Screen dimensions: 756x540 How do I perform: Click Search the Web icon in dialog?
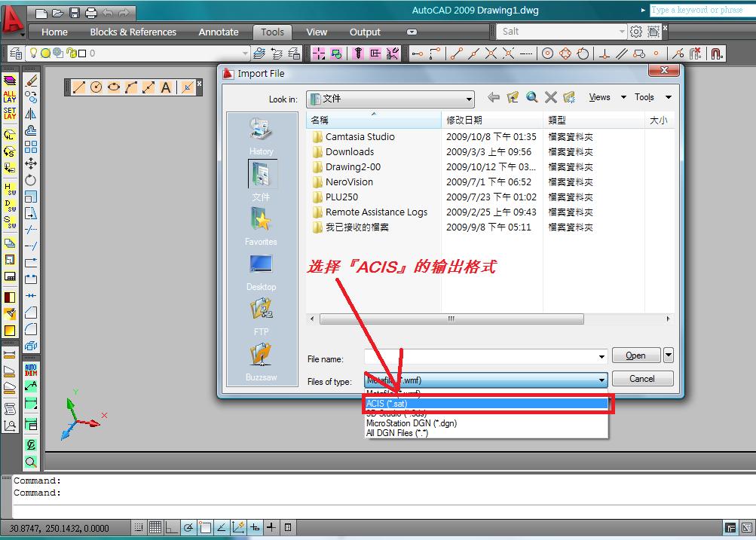point(532,97)
